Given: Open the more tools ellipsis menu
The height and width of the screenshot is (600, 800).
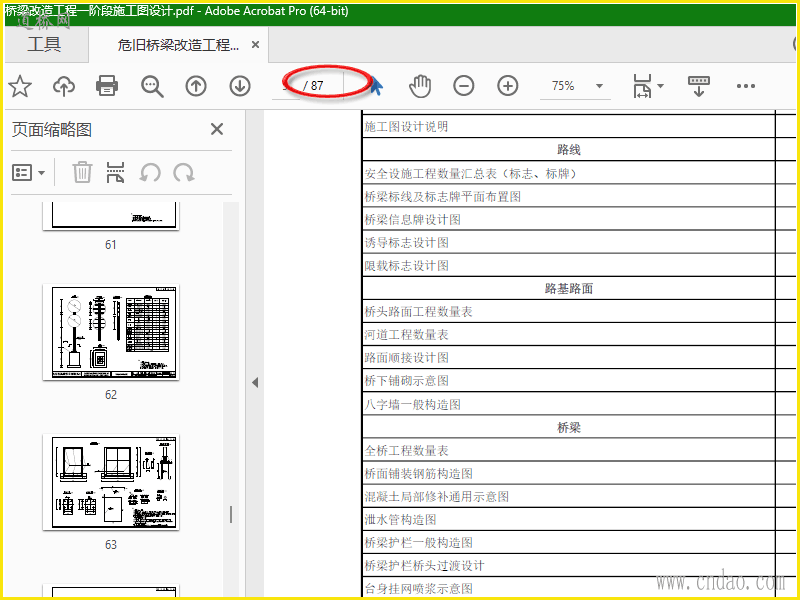Looking at the screenshot, I should (x=746, y=86).
